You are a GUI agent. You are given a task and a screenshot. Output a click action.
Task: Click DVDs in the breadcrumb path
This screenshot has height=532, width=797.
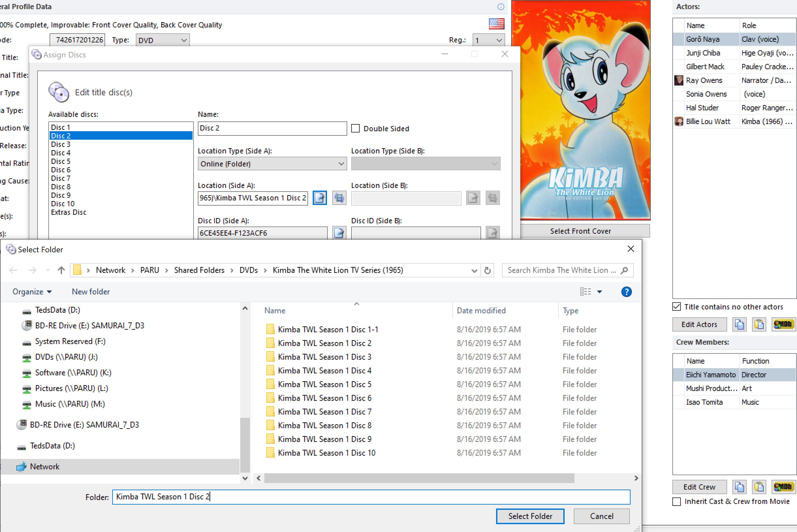pos(248,270)
